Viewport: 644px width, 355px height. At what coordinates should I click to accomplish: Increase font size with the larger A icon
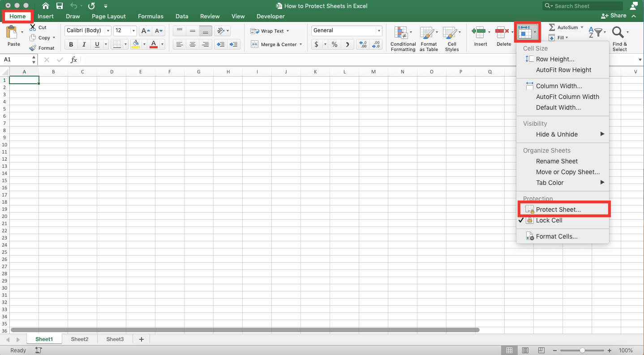tap(145, 31)
